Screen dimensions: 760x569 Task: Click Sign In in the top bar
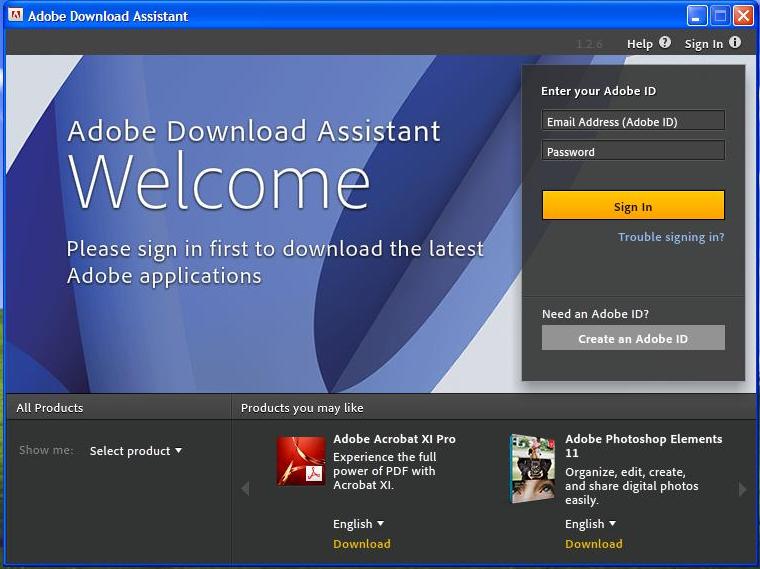704,44
